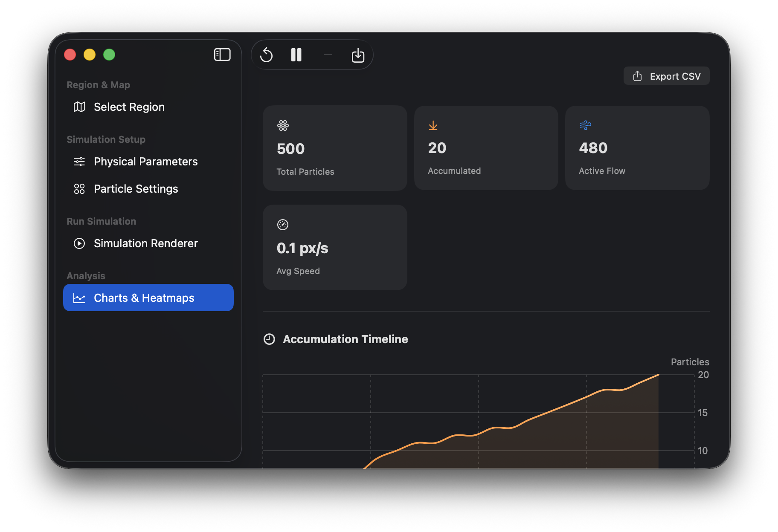
Task: Click the speedometer icon on Avg Speed card
Action: tap(283, 225)
